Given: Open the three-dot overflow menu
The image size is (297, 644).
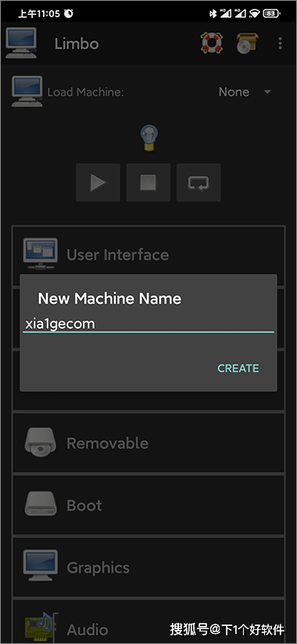Looking at the screenshot, I should 280,43.
